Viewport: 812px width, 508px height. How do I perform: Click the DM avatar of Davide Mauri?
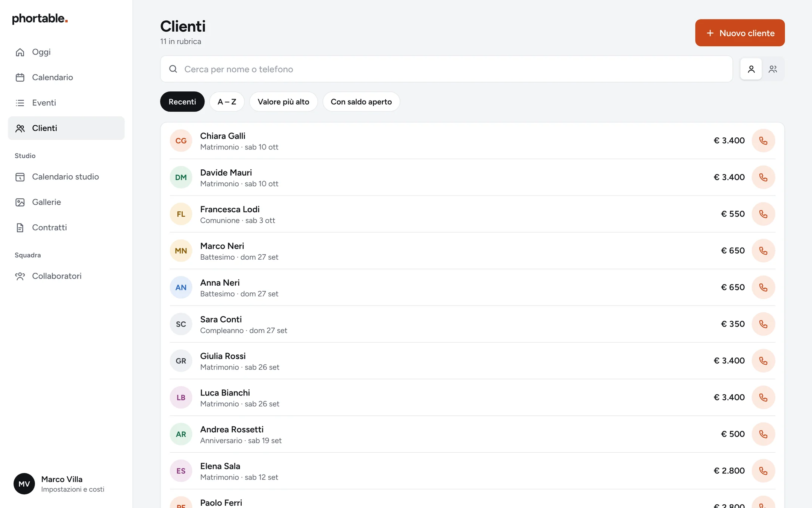(181, 177)
